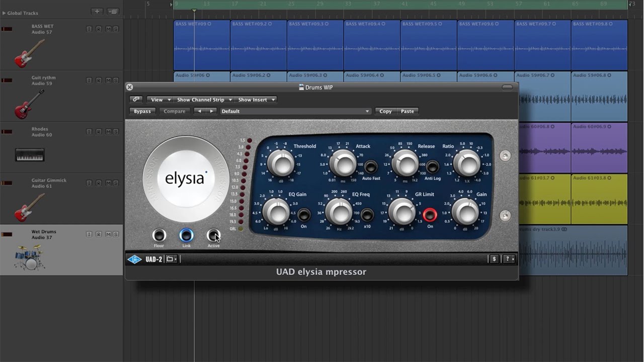Image resolution: width=644 pixels, height=362 pixels.
Task: Record-enable the BASS WET track
Action: (99, 29)
